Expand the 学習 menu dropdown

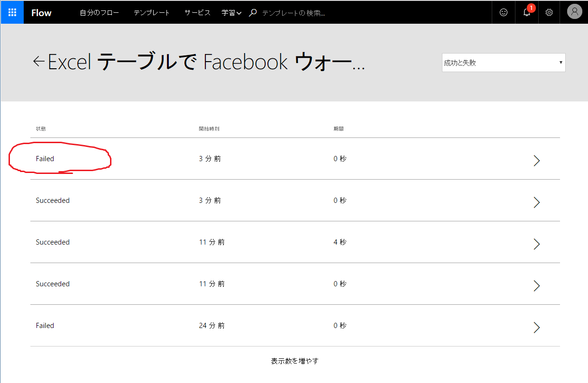pyautogui.click(x=231, y=12)
